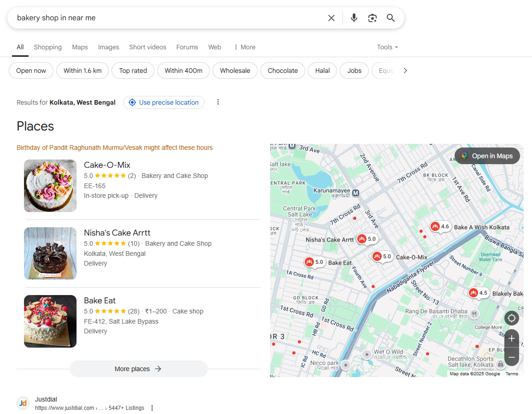Click Wet O Wild map marker
Image resolution: width=532 pixels, height=414 pixels.
367,355
